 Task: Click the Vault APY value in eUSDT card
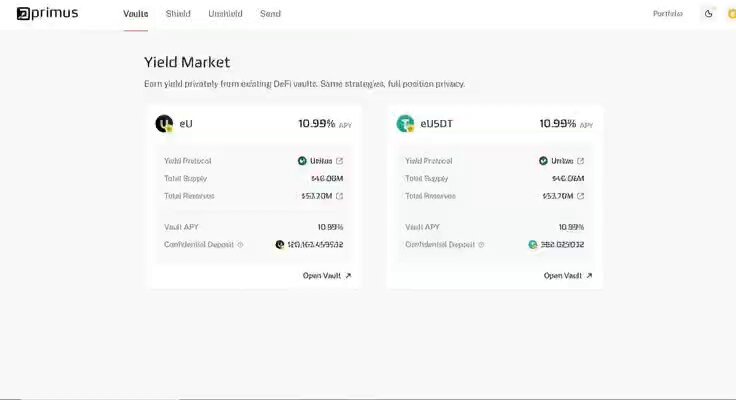click(571, 227)
